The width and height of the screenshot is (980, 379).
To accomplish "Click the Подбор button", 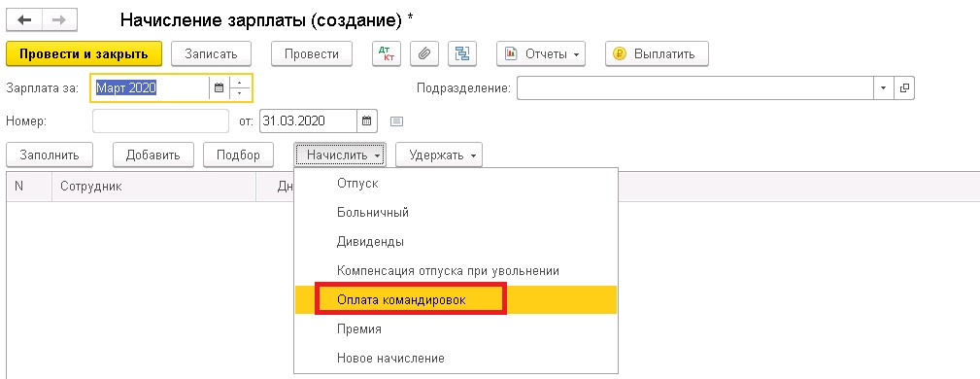I will 238,155.
